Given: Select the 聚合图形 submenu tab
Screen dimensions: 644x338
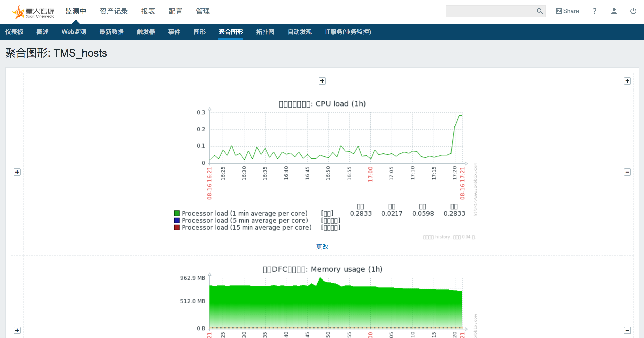Looking at the screenshot, I should tap(231, 32).
